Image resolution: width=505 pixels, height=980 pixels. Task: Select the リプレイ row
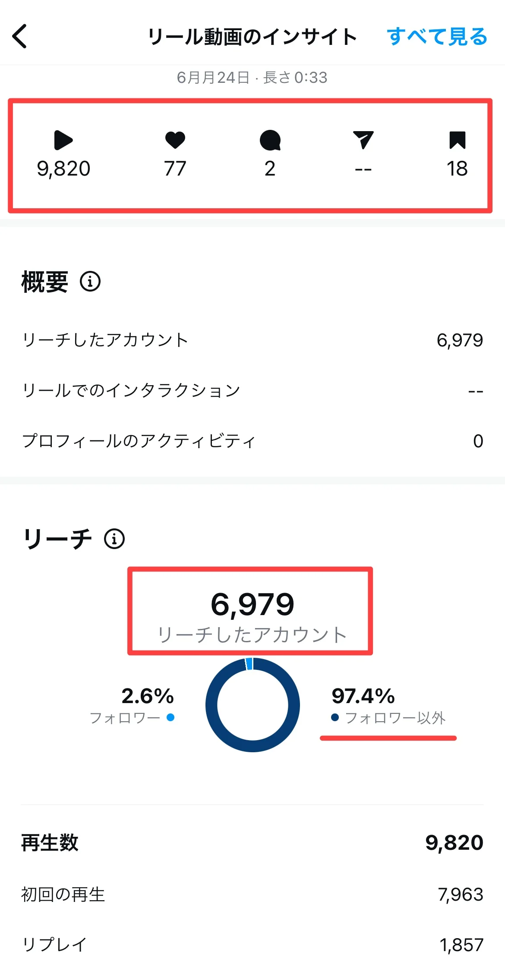(252, 945)
